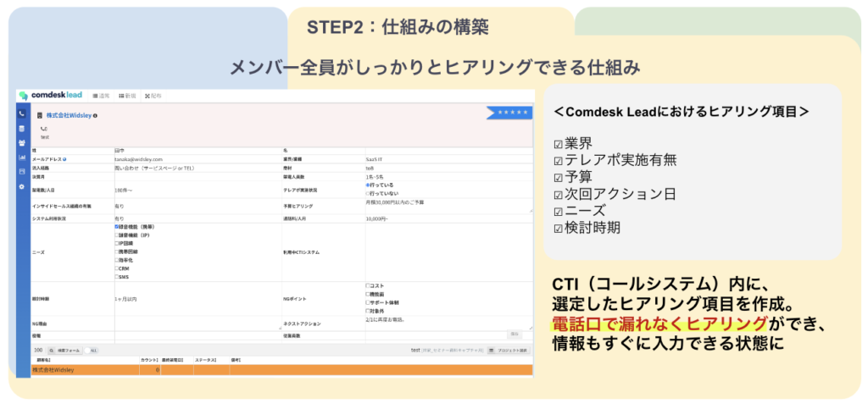
Task: Click the magnifier icon on 検索フォーム button
Action: click(52, 351)
